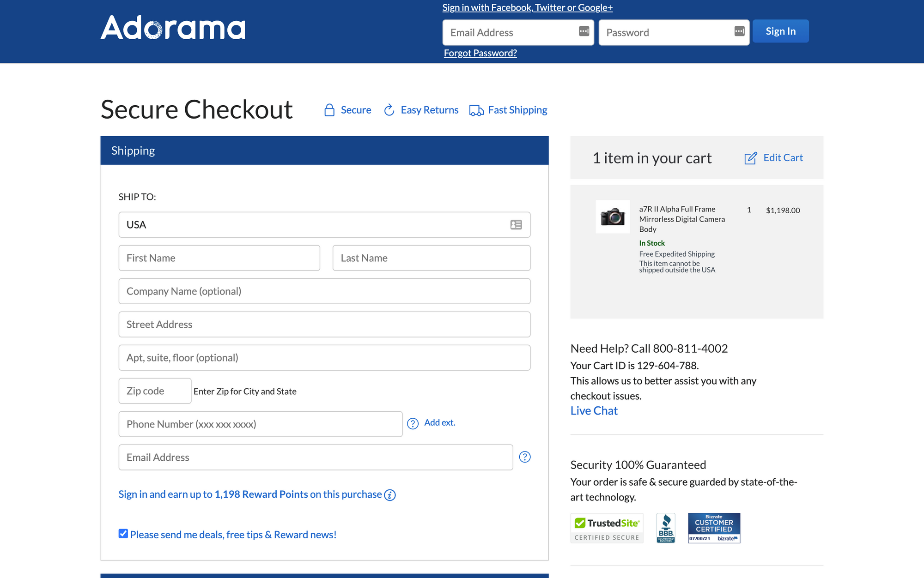Click the autofill icon in password field
The height and width of the screenshot is (578, 924).
(739, 31)
